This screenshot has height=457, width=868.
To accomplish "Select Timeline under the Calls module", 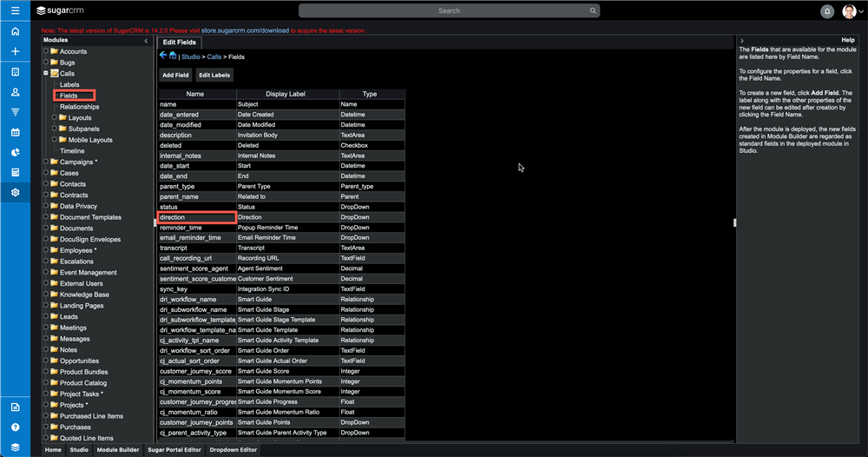I will (73, 151).
